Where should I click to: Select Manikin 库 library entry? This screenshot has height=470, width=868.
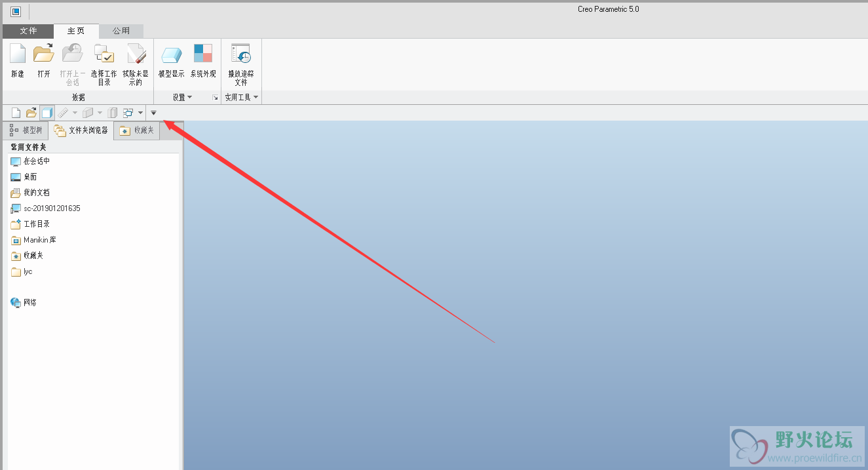point(33,240)
